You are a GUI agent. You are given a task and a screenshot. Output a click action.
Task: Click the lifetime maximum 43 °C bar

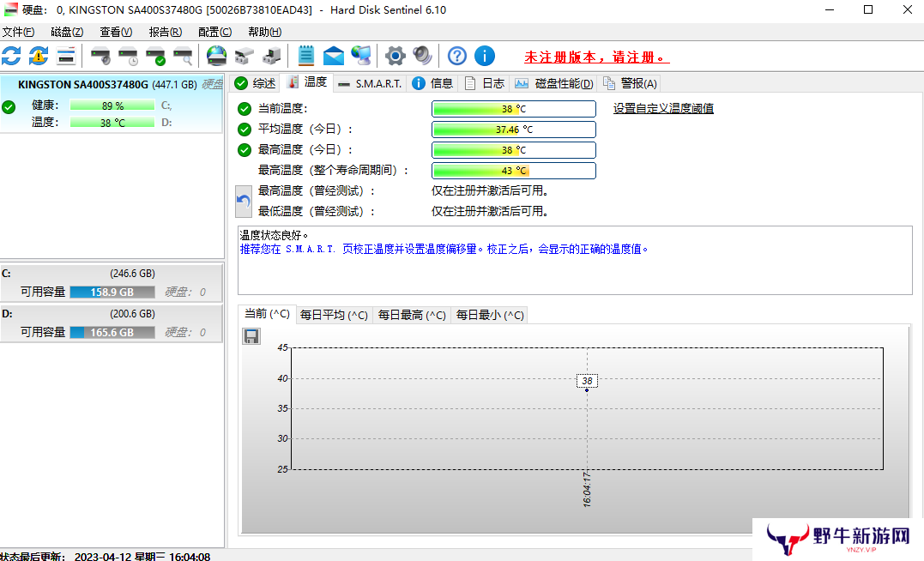[514, 171]
